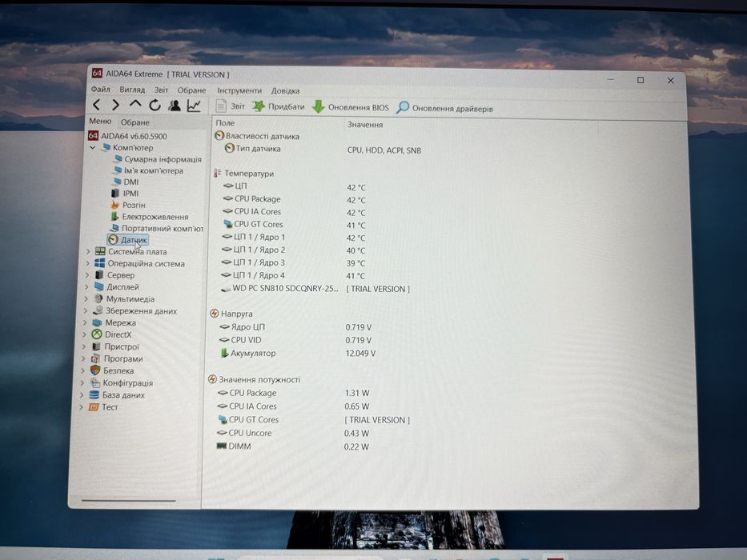Expand the Системна плата node

coord(87,251)
